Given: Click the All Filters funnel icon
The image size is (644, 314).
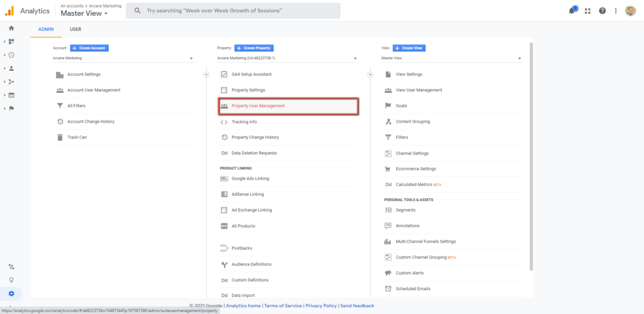Looking at the screenshot, I should pyautogui.click(x=60, y=106).
